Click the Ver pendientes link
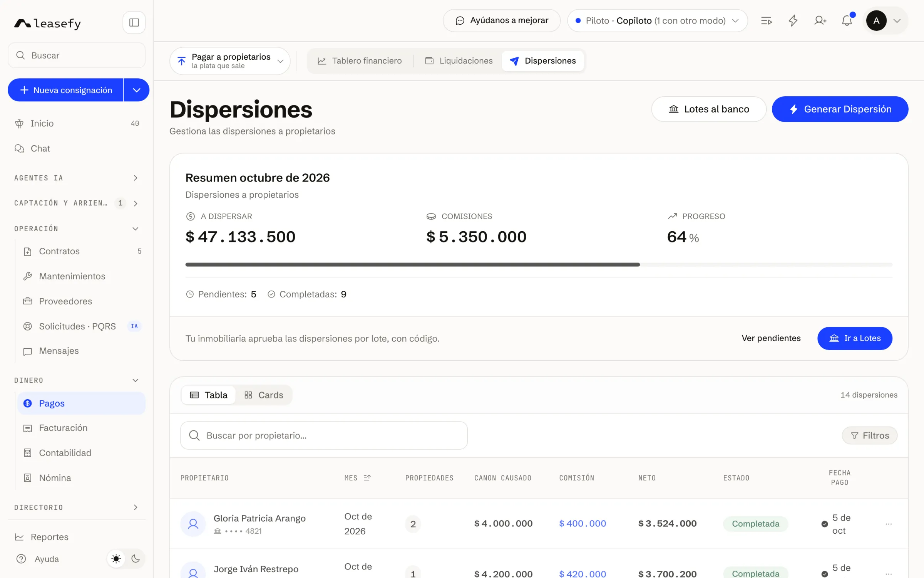Screen dimensions: 924x578 click(771, 338)
